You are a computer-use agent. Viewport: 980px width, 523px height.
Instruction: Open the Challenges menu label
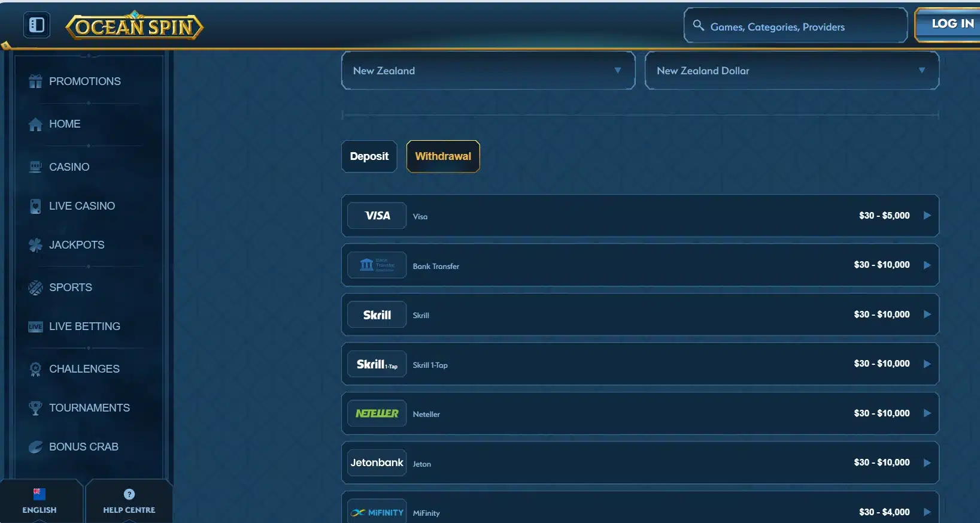click(x=84, y=369)
